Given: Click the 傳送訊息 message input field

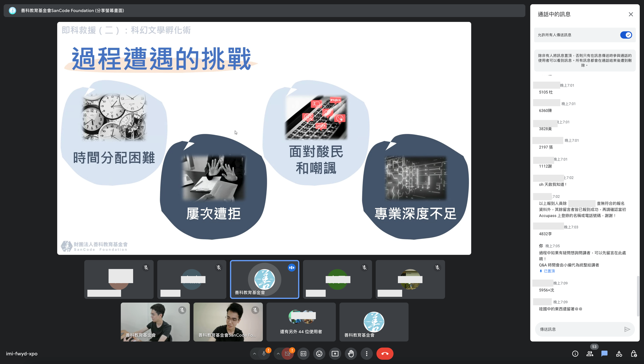Looking at the screenshot, I should 578,329.
